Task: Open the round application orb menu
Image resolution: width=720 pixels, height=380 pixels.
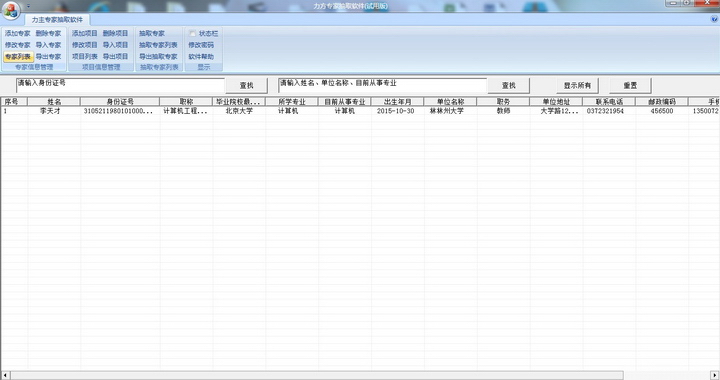Action: point(11,11)
